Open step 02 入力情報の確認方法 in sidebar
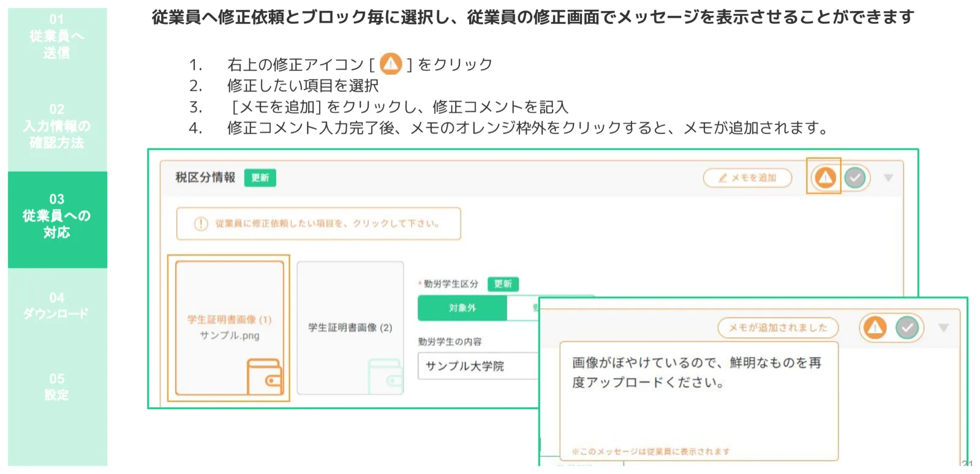980x474 pixels. point(57,126)
